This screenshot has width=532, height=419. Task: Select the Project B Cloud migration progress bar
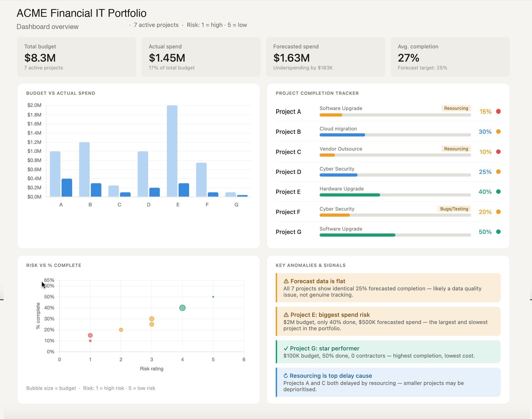coord(395,135)
